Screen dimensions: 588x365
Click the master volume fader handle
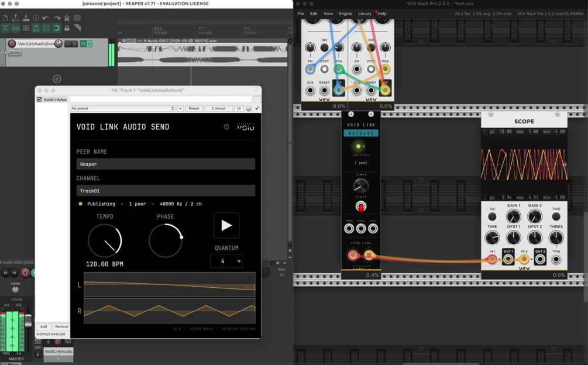(x=28, y=322)
